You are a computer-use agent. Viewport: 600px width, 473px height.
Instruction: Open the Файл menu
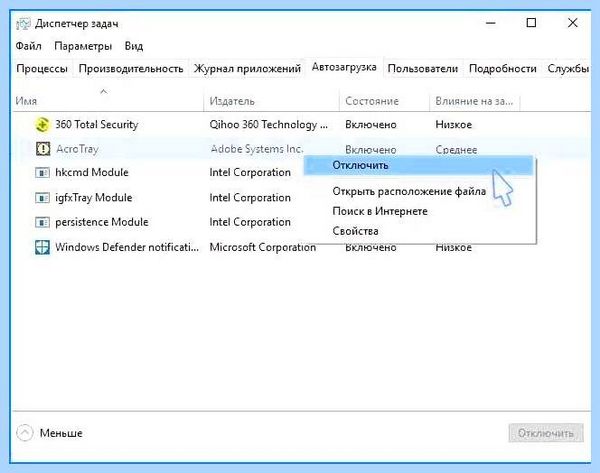pos(28,46)
